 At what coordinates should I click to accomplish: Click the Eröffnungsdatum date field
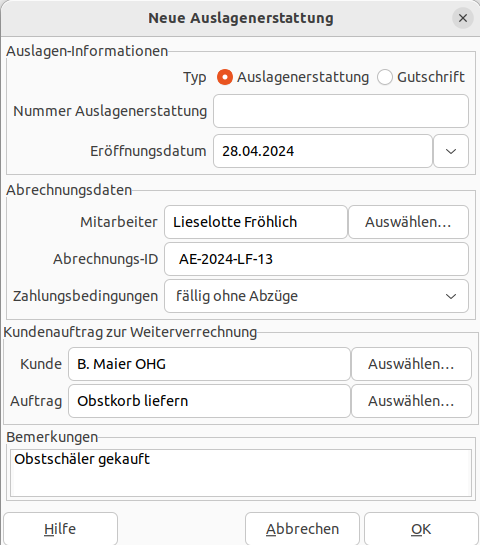(x=323, y=151)
